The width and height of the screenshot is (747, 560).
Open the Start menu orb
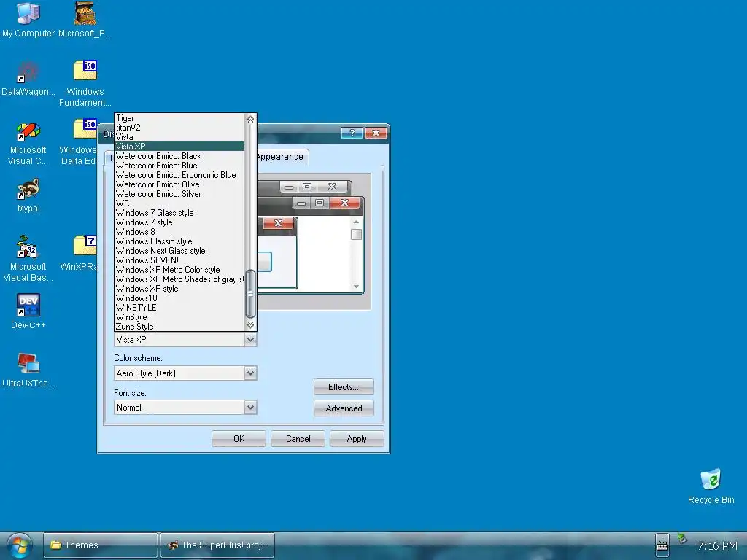[20, 545]
